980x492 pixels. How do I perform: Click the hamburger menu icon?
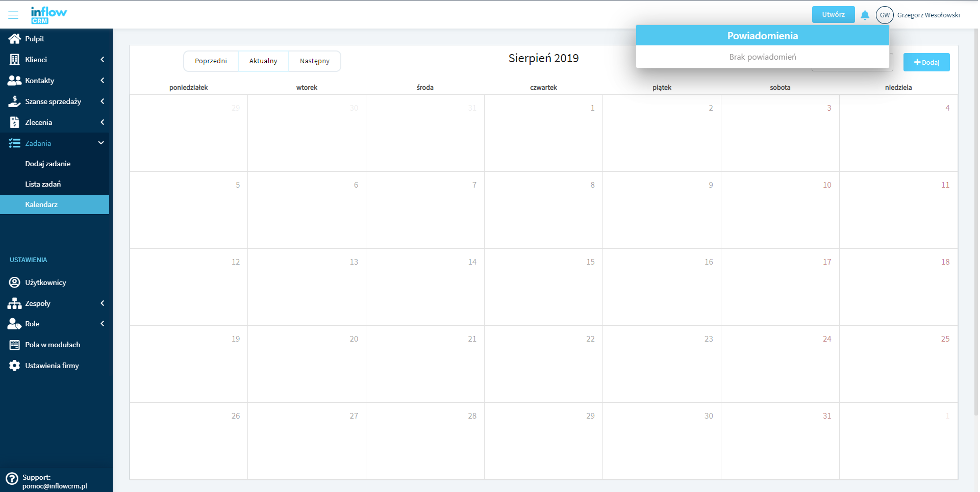coord(13,15)
